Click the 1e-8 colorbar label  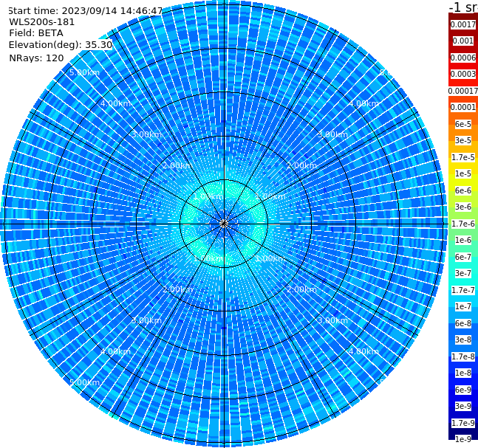(x=463, y=373)
